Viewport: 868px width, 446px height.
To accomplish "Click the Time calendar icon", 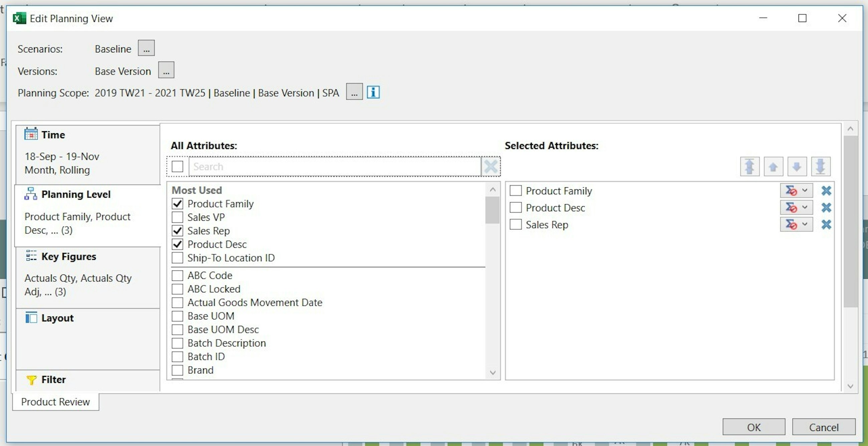I will (31, 134).
